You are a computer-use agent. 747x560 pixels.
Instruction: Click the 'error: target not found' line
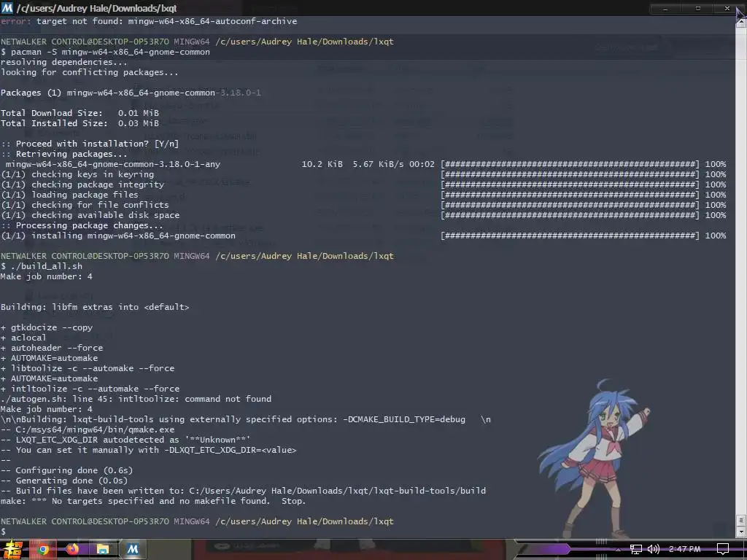[149, 21]
